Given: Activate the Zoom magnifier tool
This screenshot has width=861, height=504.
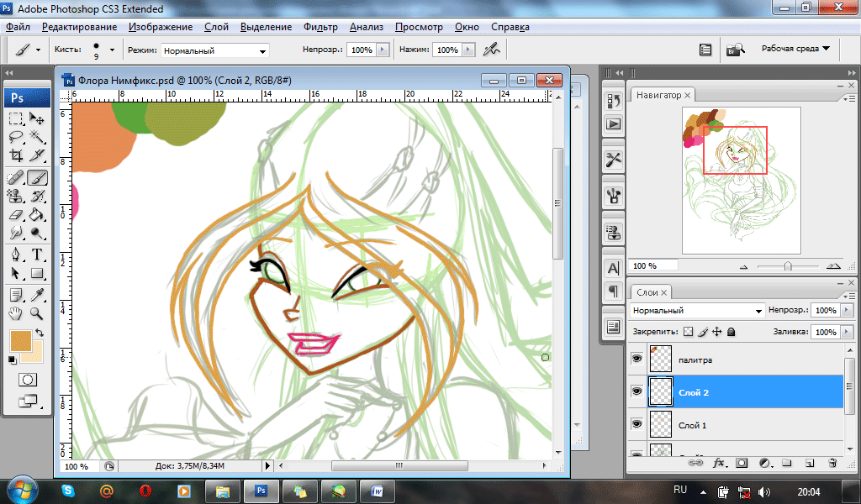Looking at the screenshot, I should coord(37,313).
